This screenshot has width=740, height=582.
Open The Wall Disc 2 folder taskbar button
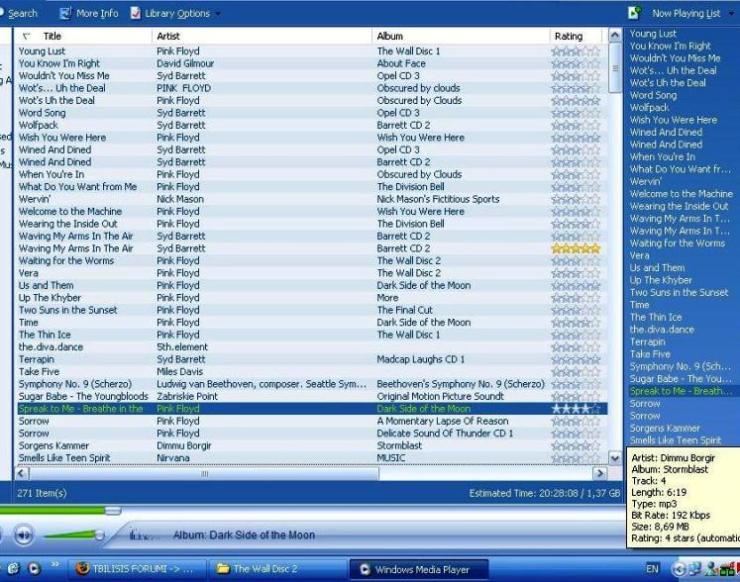click(x=278, y=569)
